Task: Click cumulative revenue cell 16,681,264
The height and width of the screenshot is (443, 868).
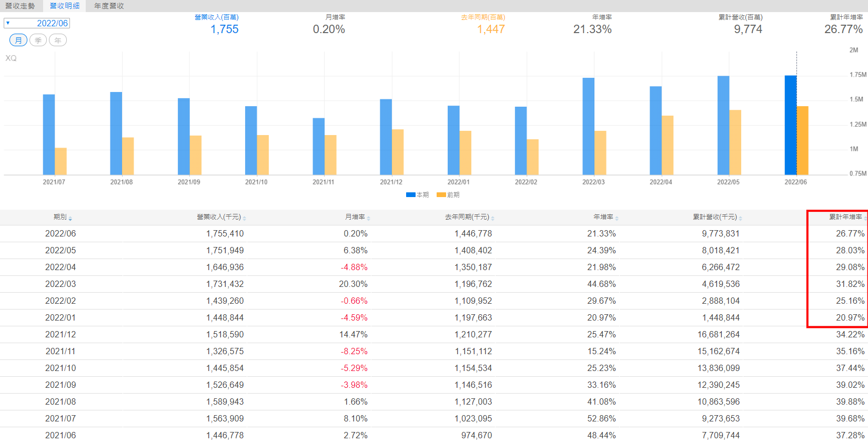Action: [x=719, y=334]
